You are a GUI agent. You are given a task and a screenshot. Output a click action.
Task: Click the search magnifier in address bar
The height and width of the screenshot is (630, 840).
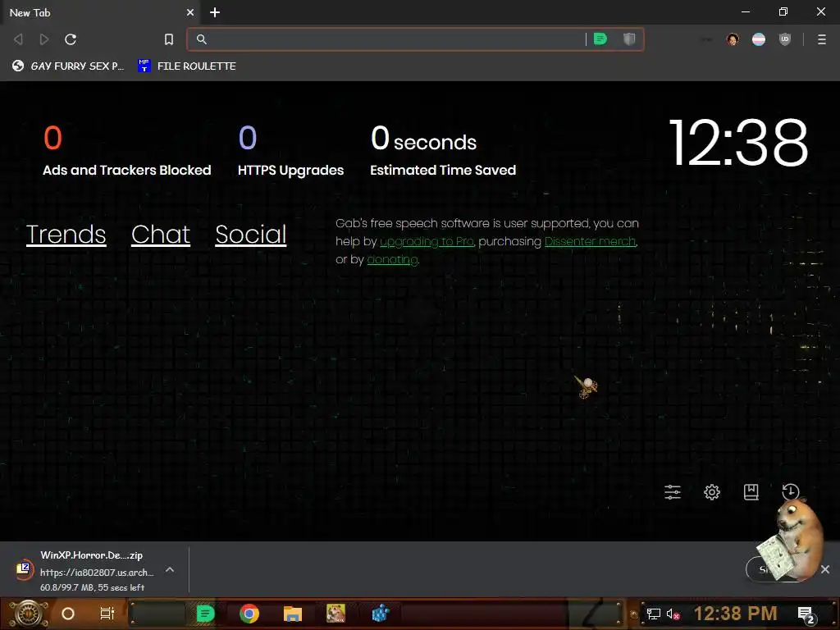(202, 39)
